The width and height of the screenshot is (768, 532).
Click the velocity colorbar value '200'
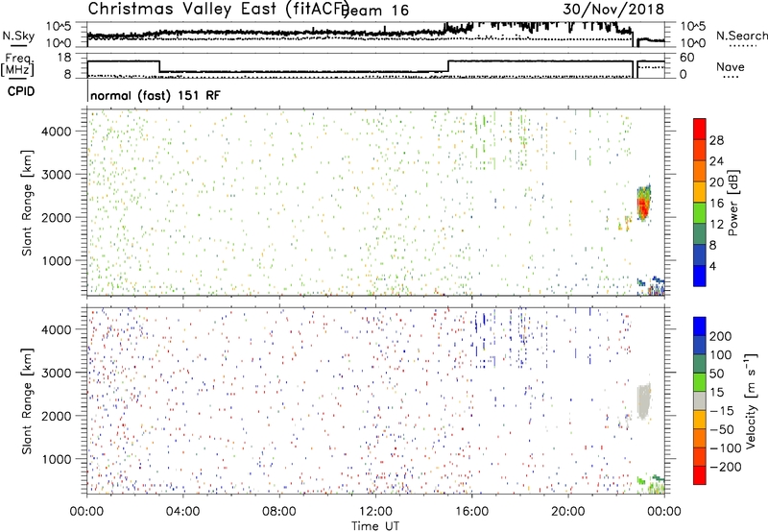point(721,336)
